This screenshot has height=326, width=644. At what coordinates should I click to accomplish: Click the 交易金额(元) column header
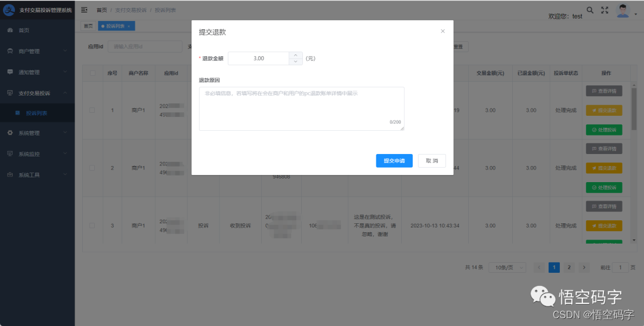[x=490, y=73]
